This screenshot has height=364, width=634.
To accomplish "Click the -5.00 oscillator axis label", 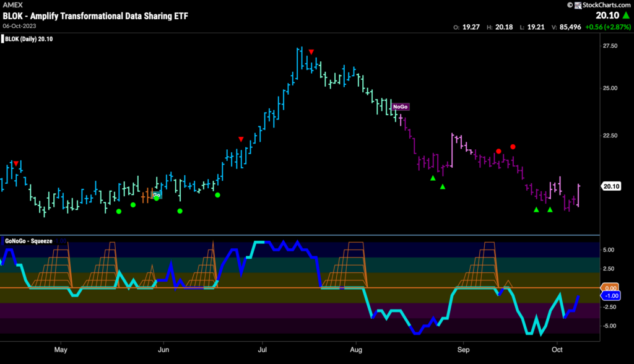I will tap(610, 326).
